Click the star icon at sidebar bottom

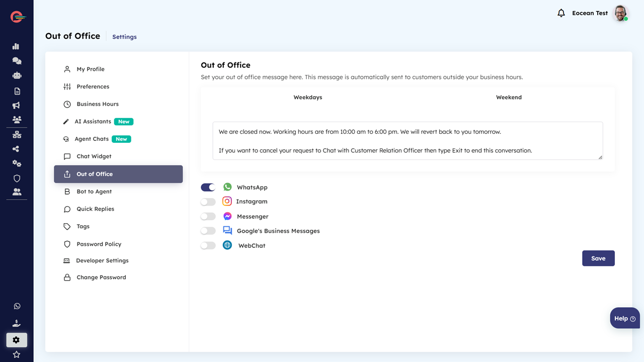click(17, 354)
